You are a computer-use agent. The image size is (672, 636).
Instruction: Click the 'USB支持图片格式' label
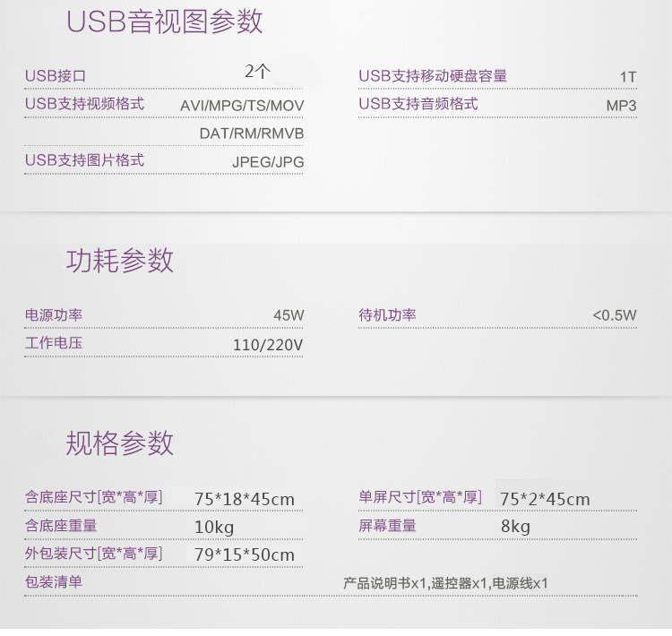(84, 160)
